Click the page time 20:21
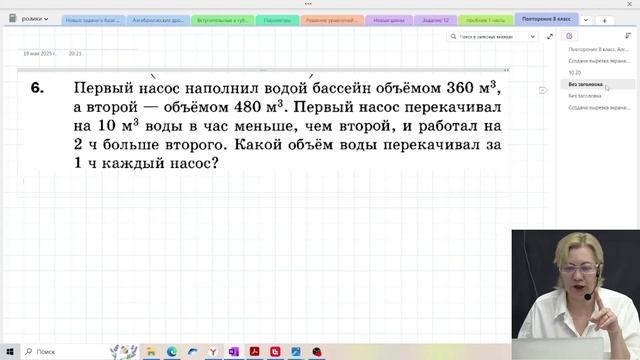The width and height of the screenshot is (640, 360). coord(75,53)
